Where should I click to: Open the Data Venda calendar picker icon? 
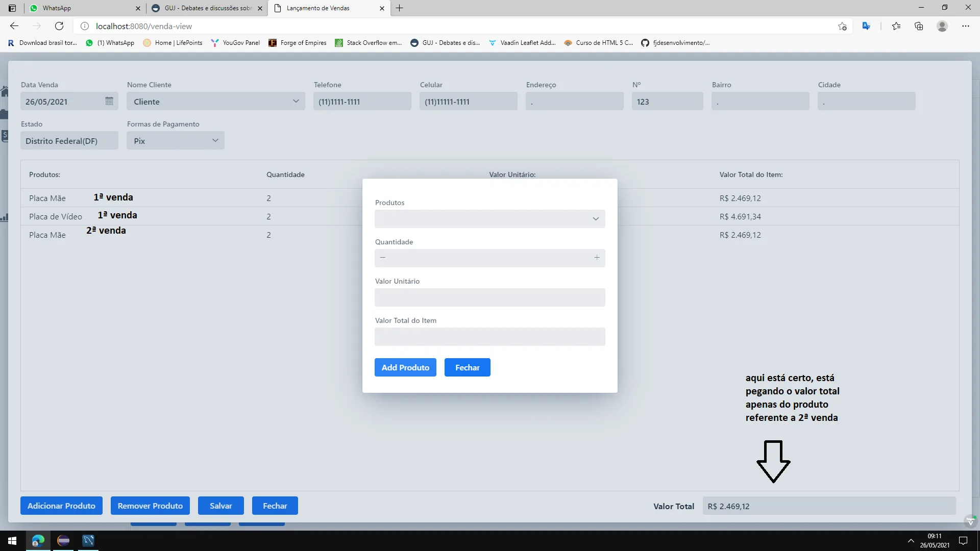[x=109, y=101]
